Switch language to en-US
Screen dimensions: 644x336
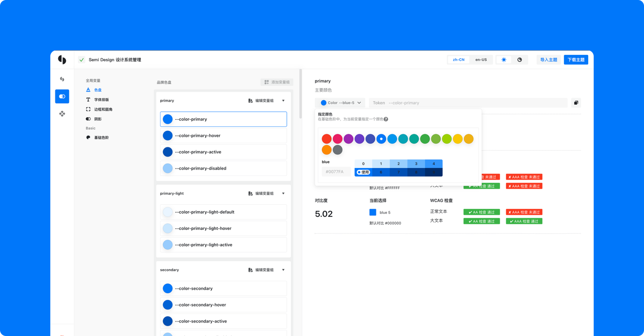coord(481,60)
